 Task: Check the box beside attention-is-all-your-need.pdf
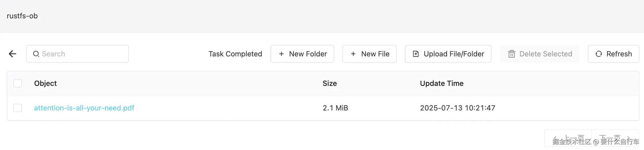tap(18, 108)
